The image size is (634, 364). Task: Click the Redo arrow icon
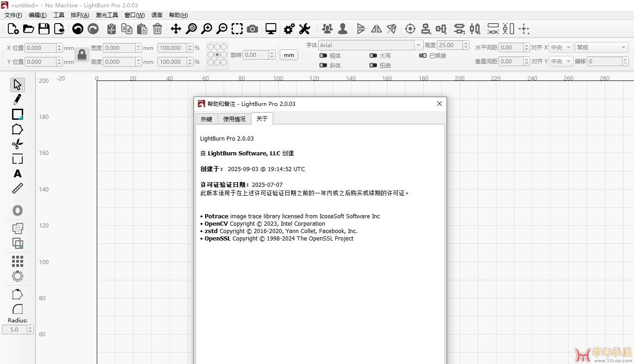coord(93,29)
